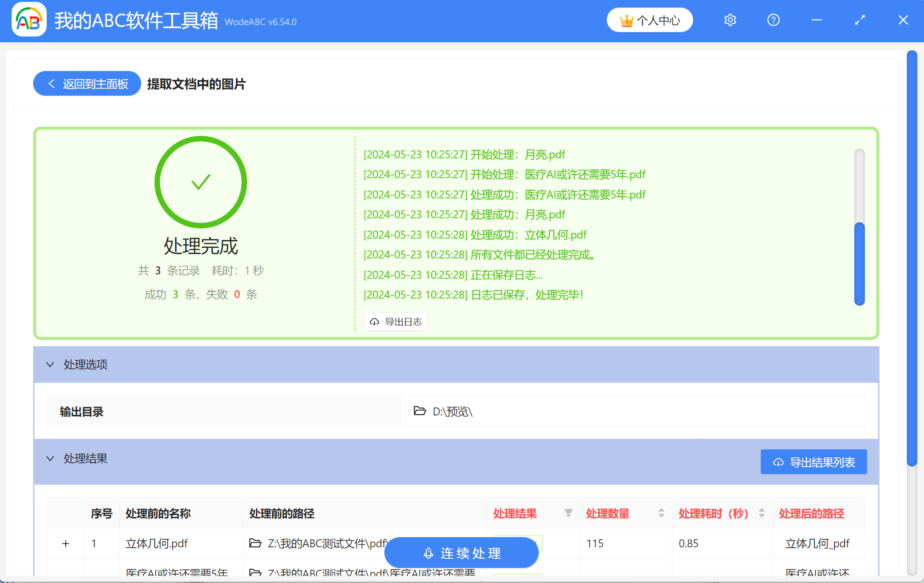This screenshot has width=924, height=583.
Task: Click the crown icon on the 个人中心 button
Action: tap(626, 20)
